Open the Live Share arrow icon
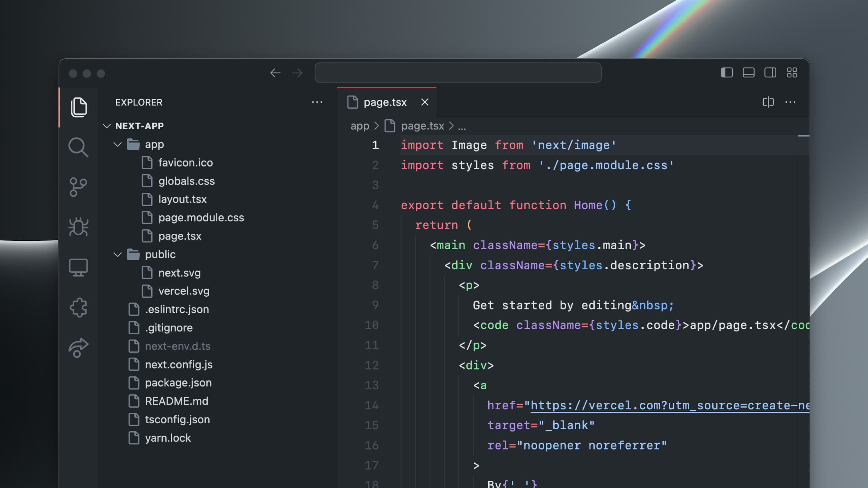868x488 pixels. [x=78, y=348]
